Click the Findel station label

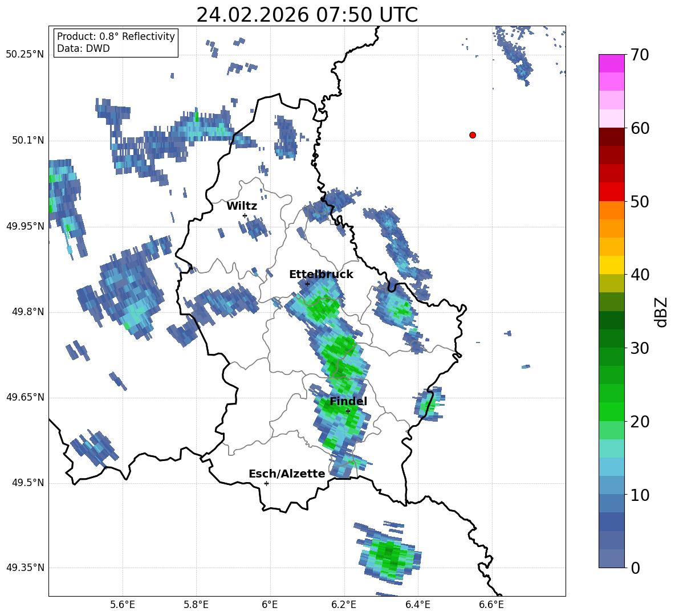click(348, 401)
